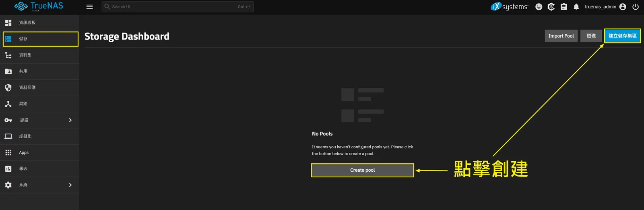This screenshot has width=644, height=210.
Task: Open the TrueCommand status icon
Action: click(551, 7)
